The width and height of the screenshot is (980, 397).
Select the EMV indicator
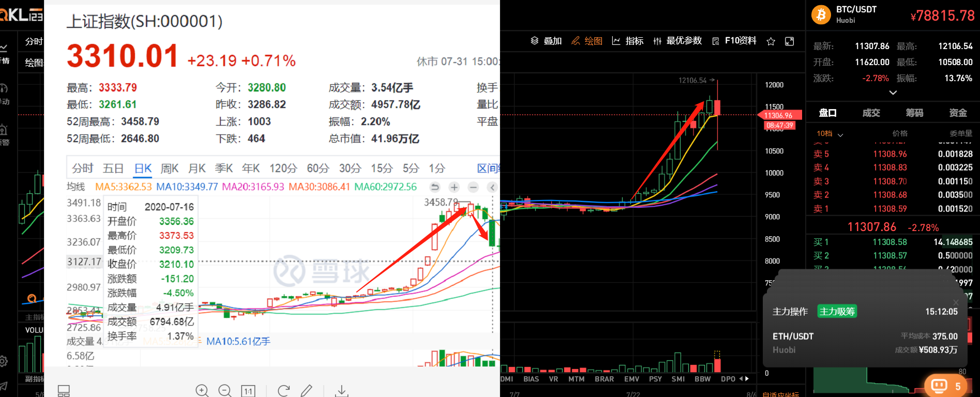tap(631, 379)
